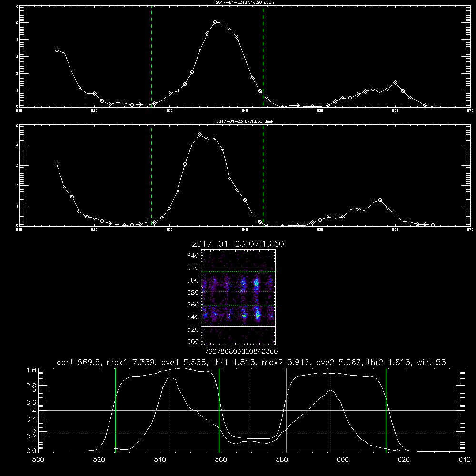This screenshot has width=476, height=476.
Task: Click dusk plot's dashed green line near 842
Action: pos(263,176)
